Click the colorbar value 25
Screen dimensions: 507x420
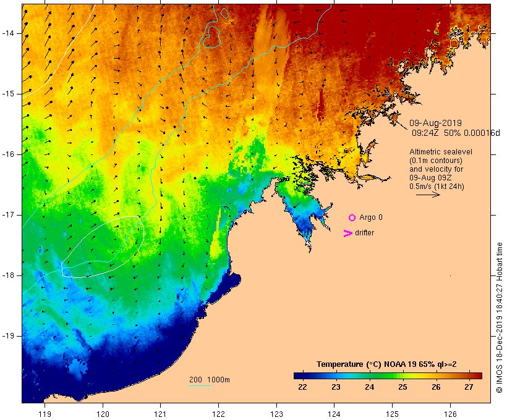pos(403,387)
